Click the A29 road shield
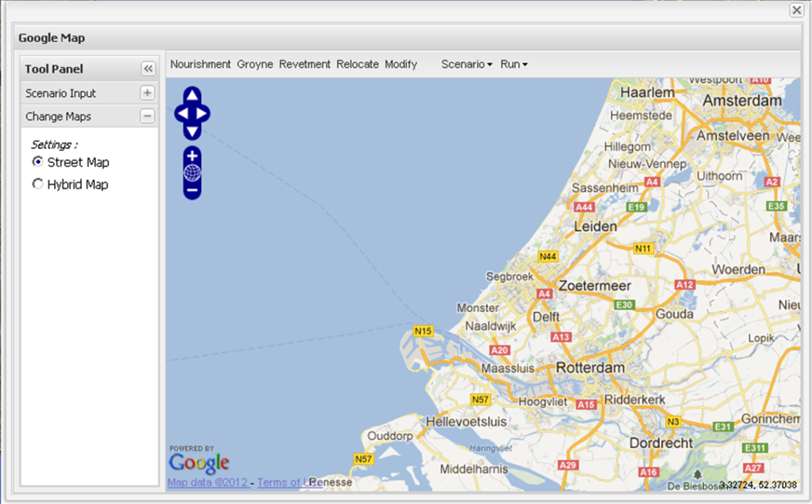The width and height of the screenshot is (812, 504). 568,465
